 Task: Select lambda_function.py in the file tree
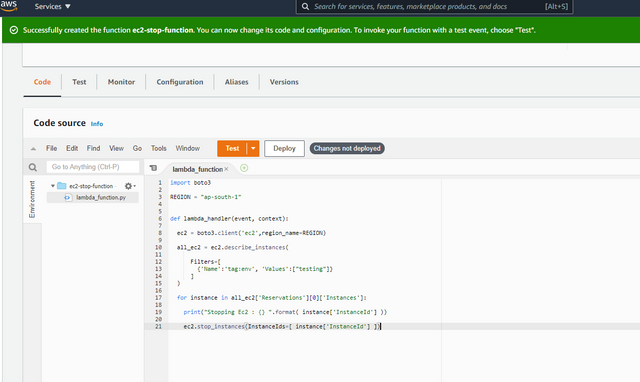point(101,198)
